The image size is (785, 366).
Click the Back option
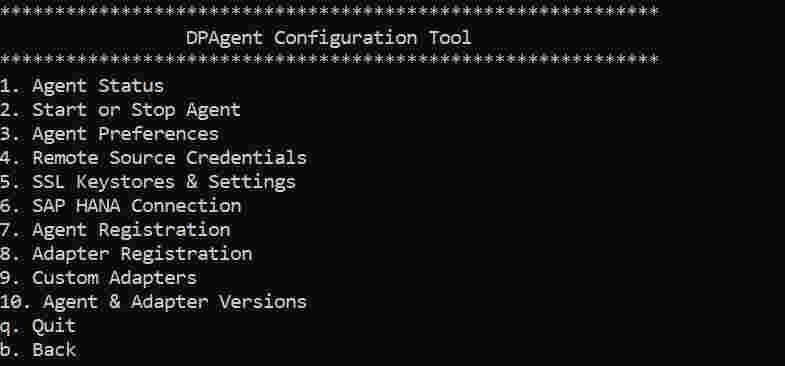(38, 350)
